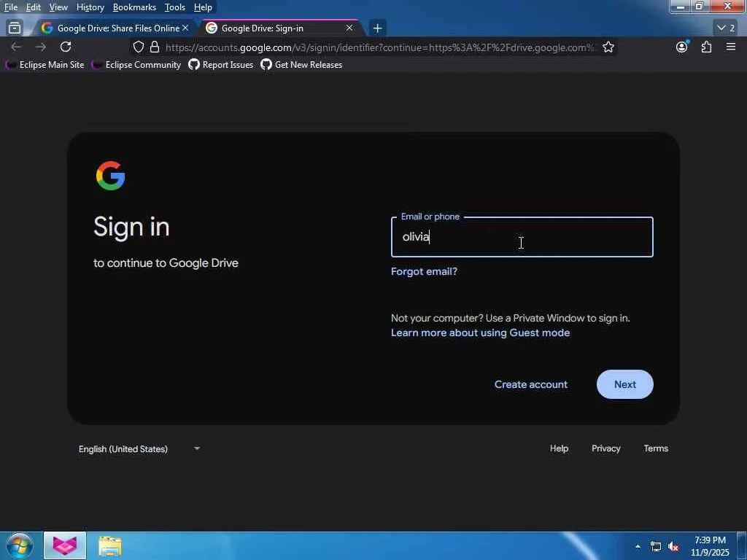Open the extensions puzzle icon
The image size is (747, 560).
pos(706,47)
